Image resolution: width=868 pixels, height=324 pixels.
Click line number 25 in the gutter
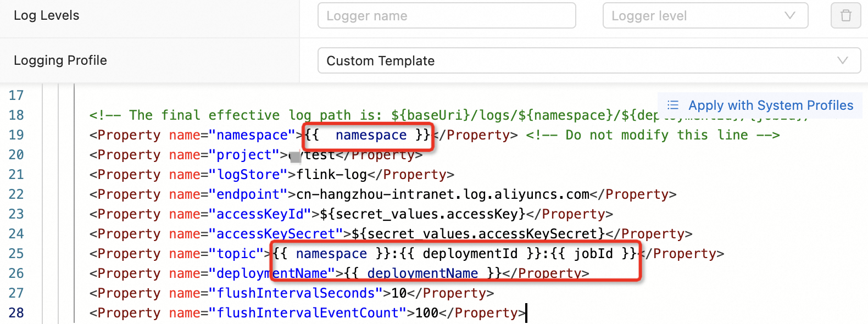[x=16, y=254]
